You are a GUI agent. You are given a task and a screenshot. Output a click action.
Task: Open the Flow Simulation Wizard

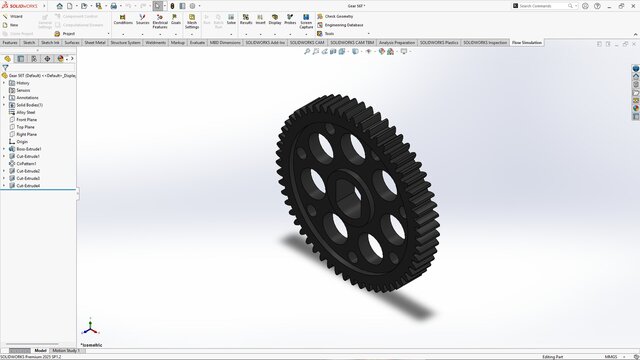(x=13, y=16)
